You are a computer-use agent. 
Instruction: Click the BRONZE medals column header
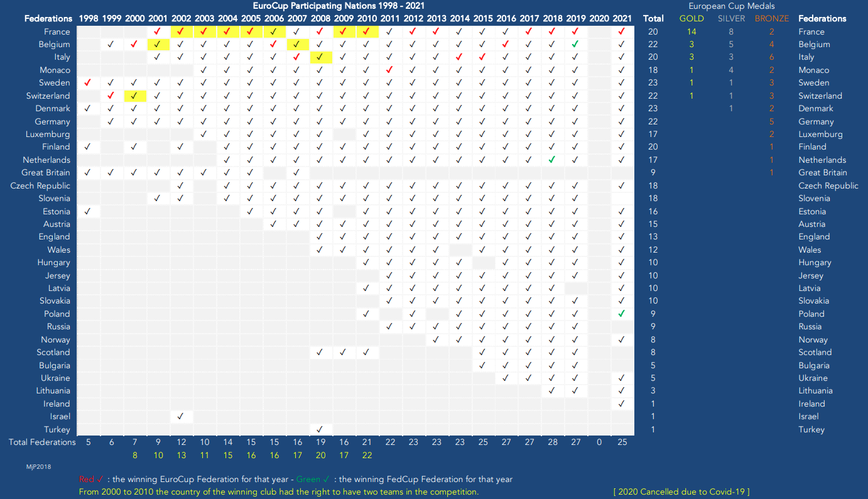click(x=771, y=19)
